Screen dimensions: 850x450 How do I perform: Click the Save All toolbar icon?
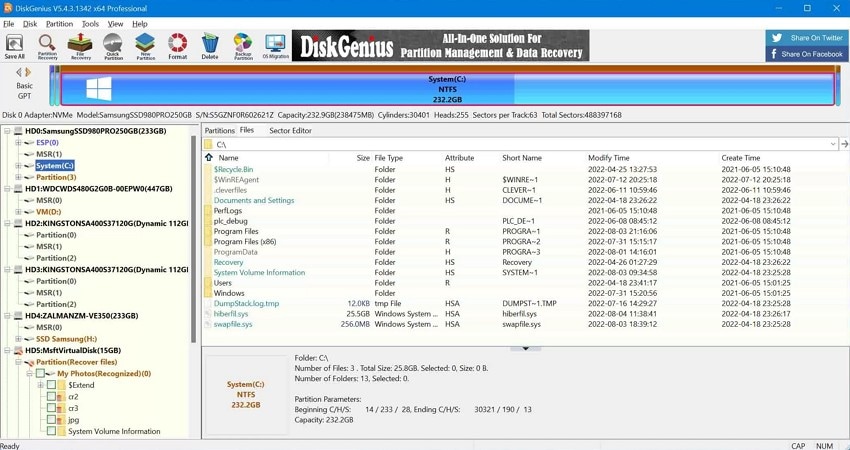pyautogui.click(x=15, y=47)
